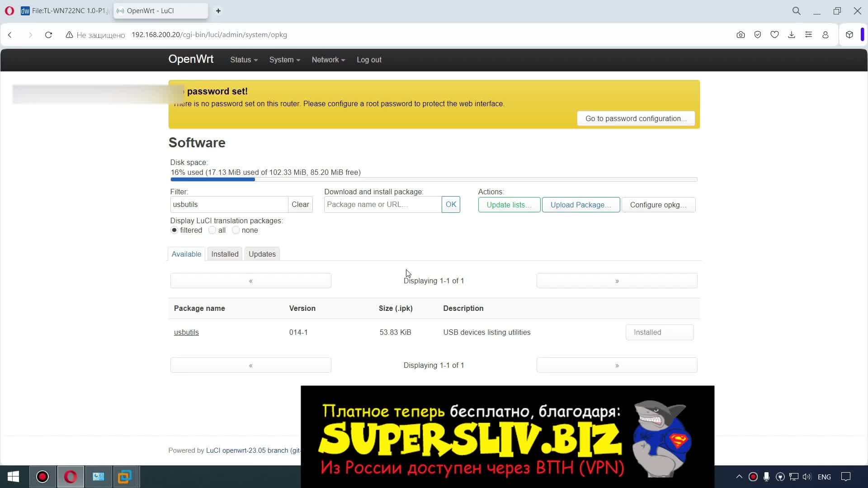Select the all translation packages radio
This screenshot has width=868, height=488.
pos(212,230)
